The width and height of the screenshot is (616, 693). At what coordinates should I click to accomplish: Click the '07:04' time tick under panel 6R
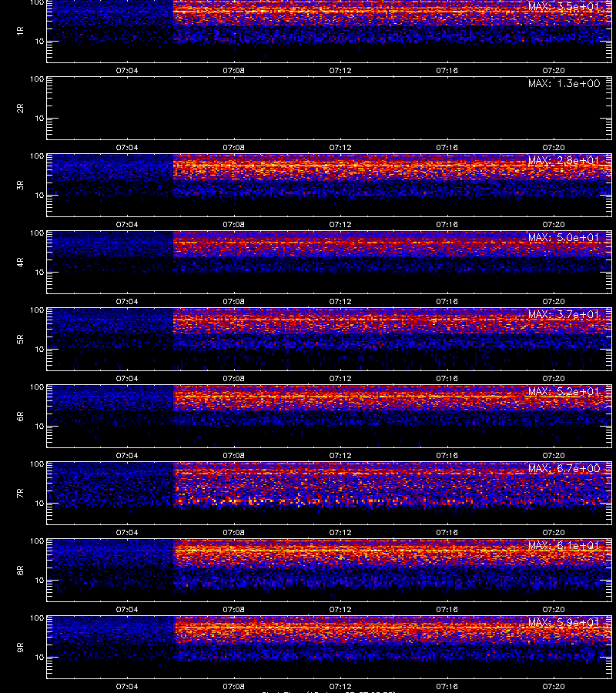(x=127, y=455)
